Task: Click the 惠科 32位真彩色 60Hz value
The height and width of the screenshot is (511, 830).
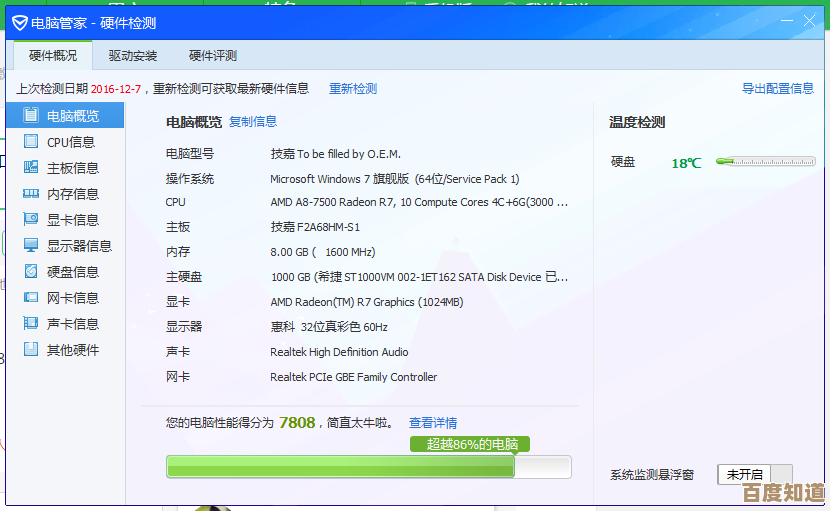Action: pos(329,327)
